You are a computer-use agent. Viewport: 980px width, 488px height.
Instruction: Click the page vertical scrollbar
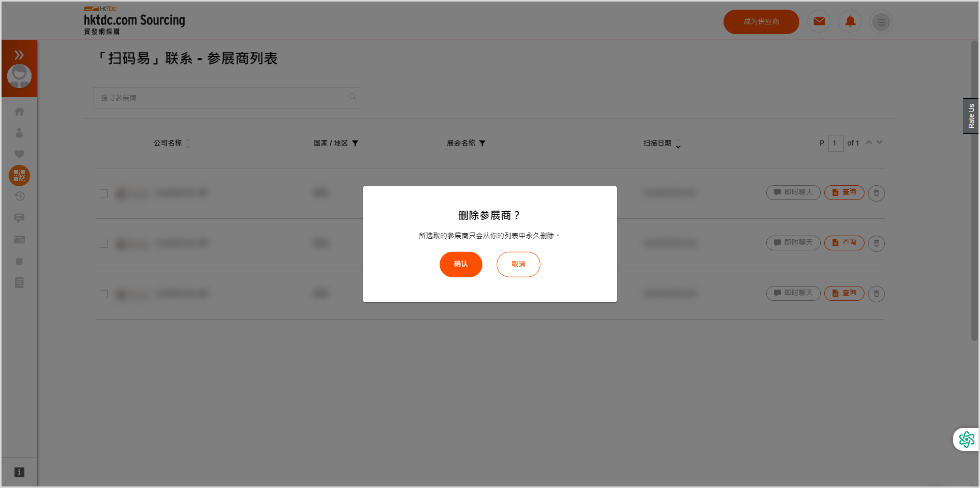(x=974, y=191)
